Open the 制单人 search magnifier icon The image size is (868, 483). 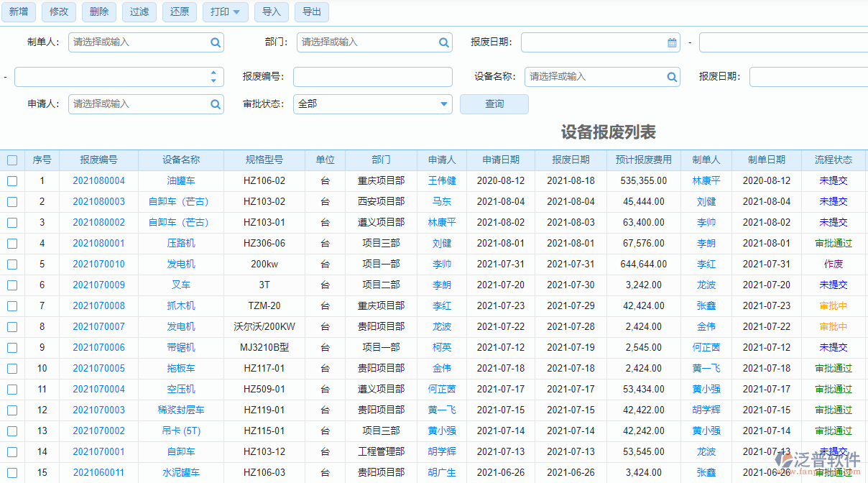pos(214,42)
